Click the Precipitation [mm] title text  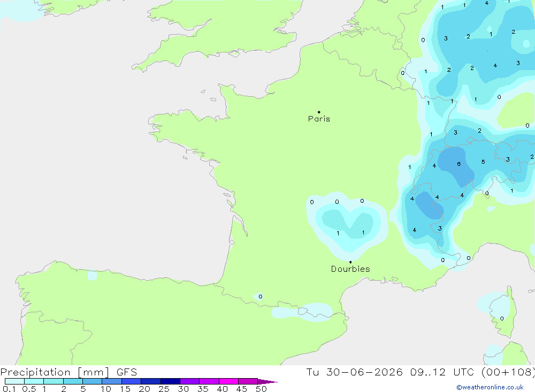click(x=55, y=372)
